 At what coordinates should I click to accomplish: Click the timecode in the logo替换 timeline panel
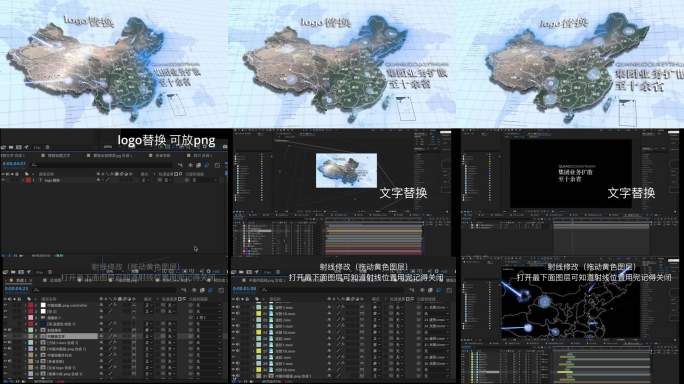(14, 164)
